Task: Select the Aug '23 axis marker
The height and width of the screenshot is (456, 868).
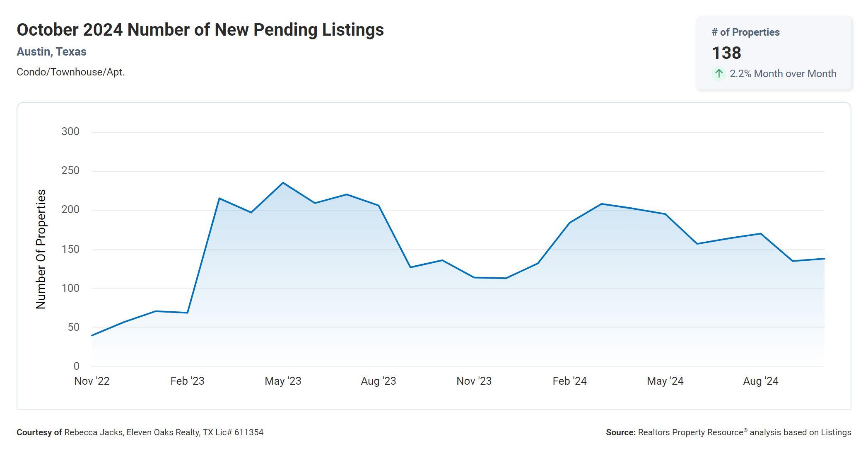Action: pyautogui.click(x=379, y=381)
